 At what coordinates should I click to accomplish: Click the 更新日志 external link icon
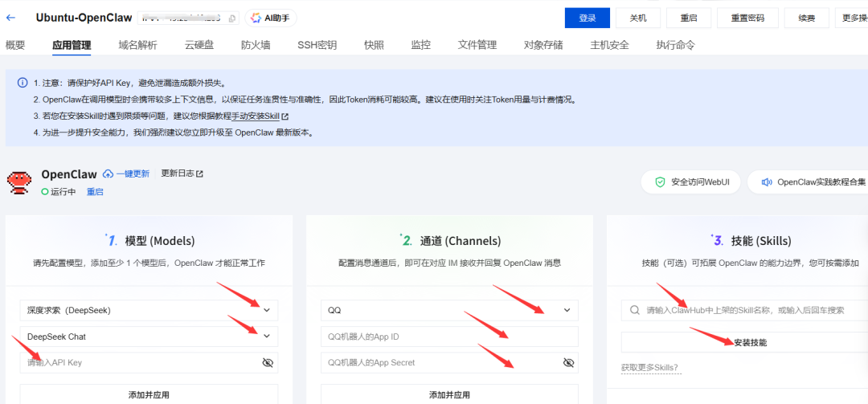[x=200, y=173]
